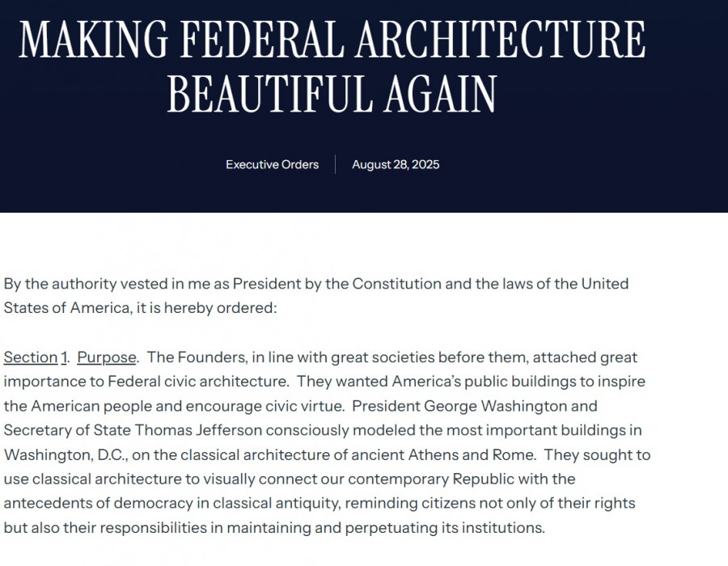Click the August 28, 2025 date
728x566 pixels.
pyautogui.click(x=396, y=165)
